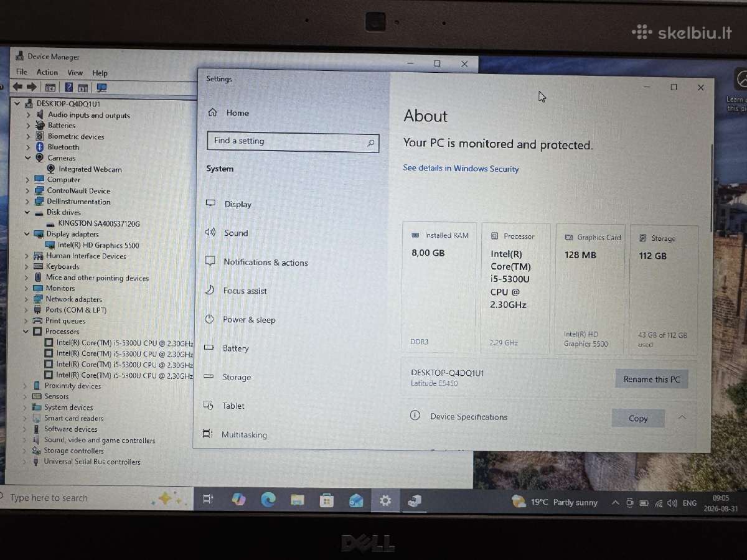Click the Settings gear on the taskbar
Screen dimensions: 747x560
pos(385,500)
